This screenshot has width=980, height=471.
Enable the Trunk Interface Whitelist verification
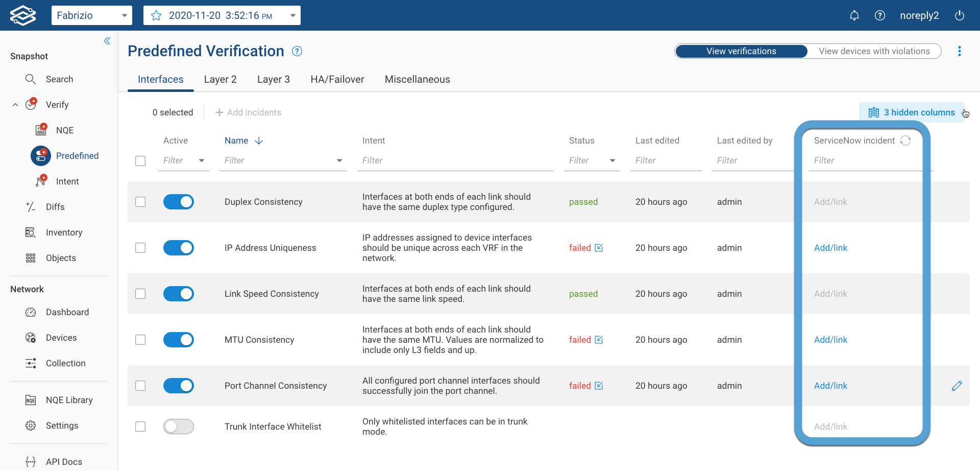click(x=178, y=426)
